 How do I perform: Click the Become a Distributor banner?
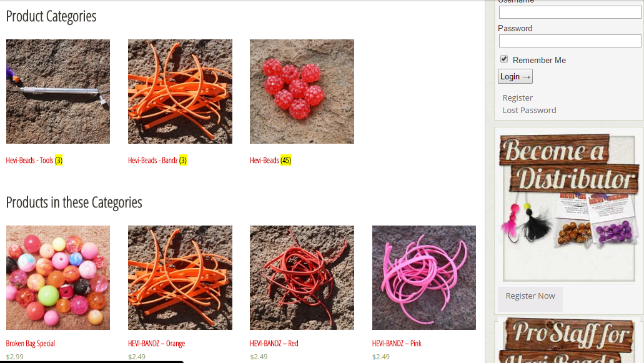point(569,207)
